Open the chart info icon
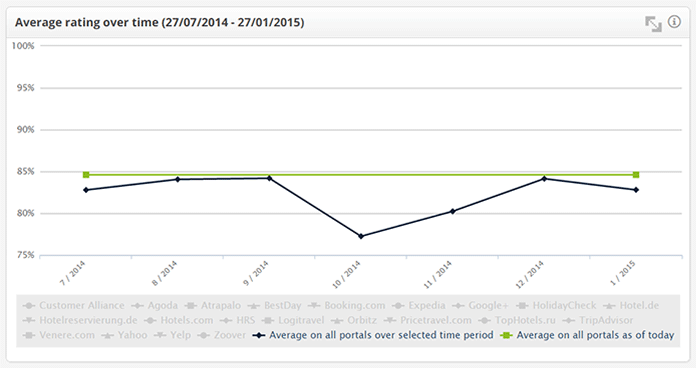Screen dimensions: 696x368 (674, 22)
